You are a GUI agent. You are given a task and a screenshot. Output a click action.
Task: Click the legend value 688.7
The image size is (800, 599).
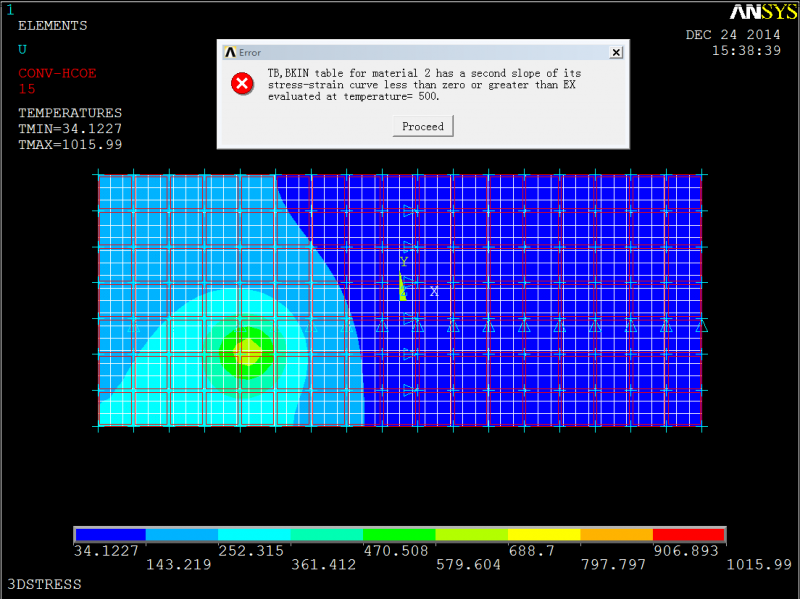pos(532,551)
